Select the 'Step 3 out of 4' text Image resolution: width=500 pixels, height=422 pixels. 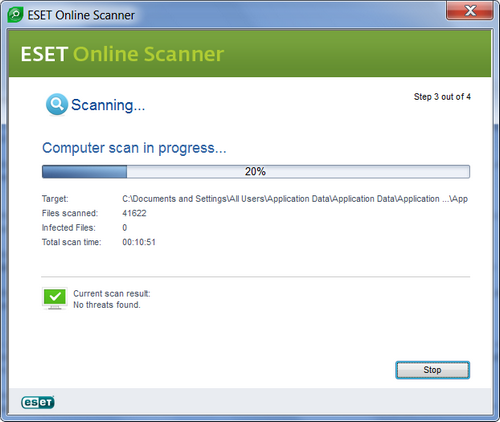click(x=442, y=97)
